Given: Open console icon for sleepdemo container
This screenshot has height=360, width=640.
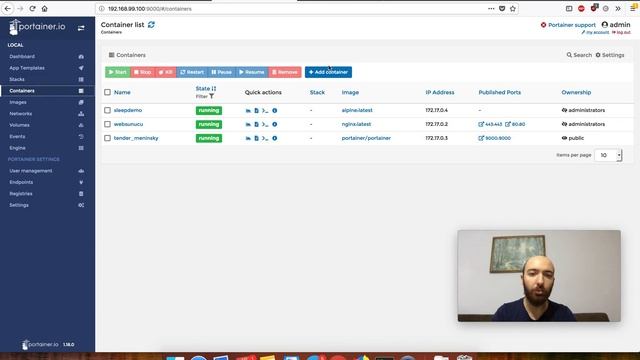Looking at the screenshot, I should tap(265, 111).
